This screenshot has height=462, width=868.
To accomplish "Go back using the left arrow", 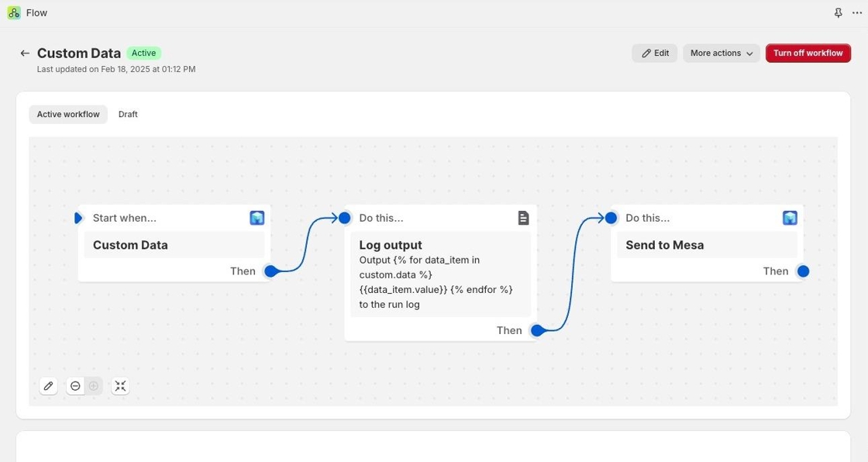I will coord(25,53).
